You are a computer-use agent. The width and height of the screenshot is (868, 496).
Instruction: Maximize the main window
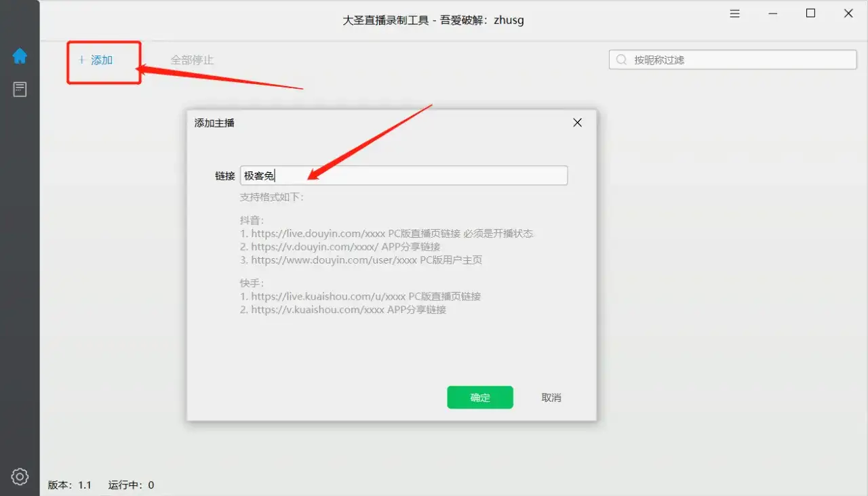pos(810,14)
